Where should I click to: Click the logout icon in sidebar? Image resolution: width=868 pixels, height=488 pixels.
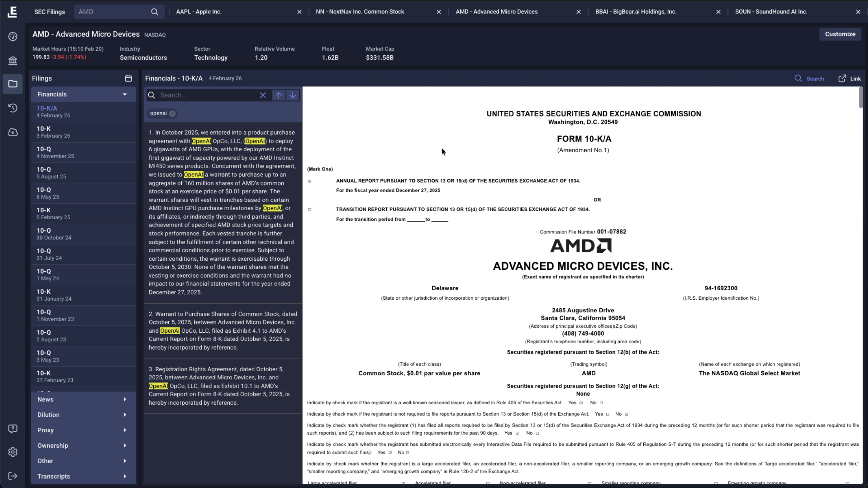[13, 476]
